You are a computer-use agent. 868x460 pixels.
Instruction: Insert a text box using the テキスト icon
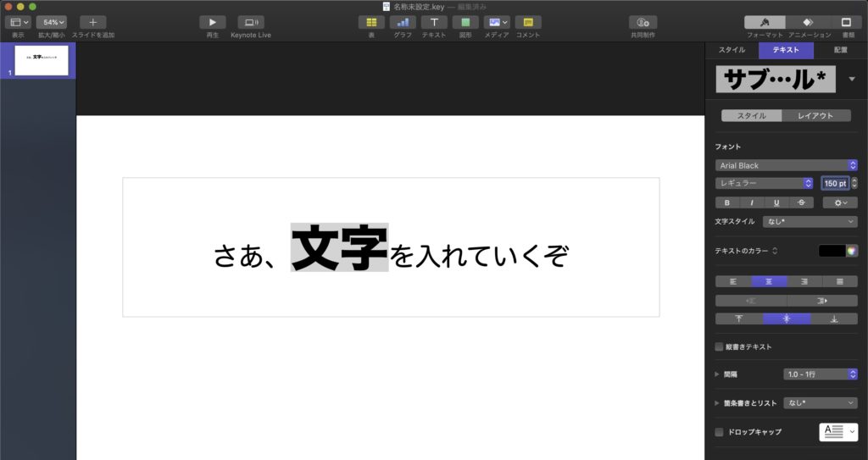[x=434, y=22]
